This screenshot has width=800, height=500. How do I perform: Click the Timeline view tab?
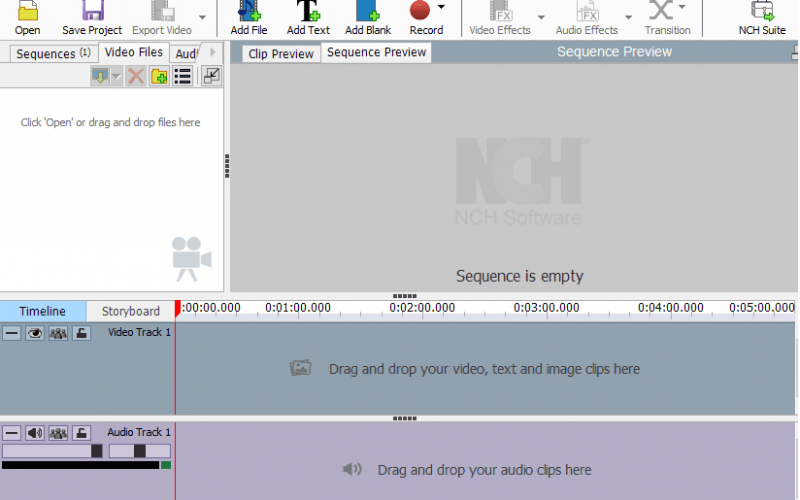42,311
